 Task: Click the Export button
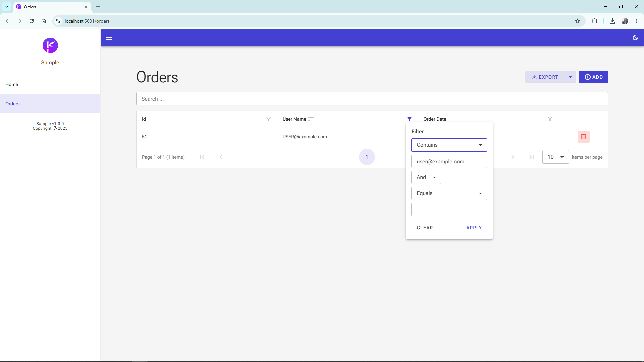(545, 77)
